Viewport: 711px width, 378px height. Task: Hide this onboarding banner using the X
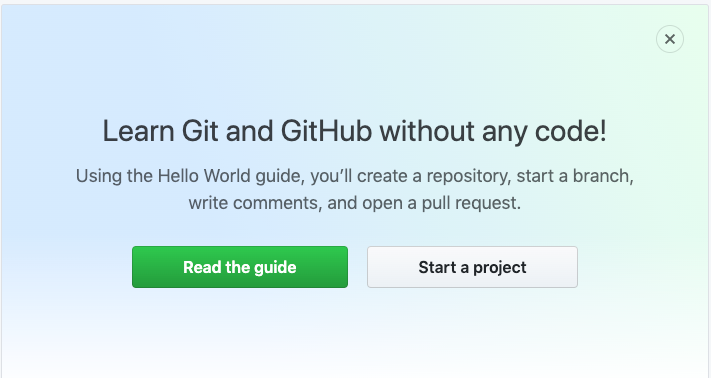pyautogui.click(x=670, y=39)
